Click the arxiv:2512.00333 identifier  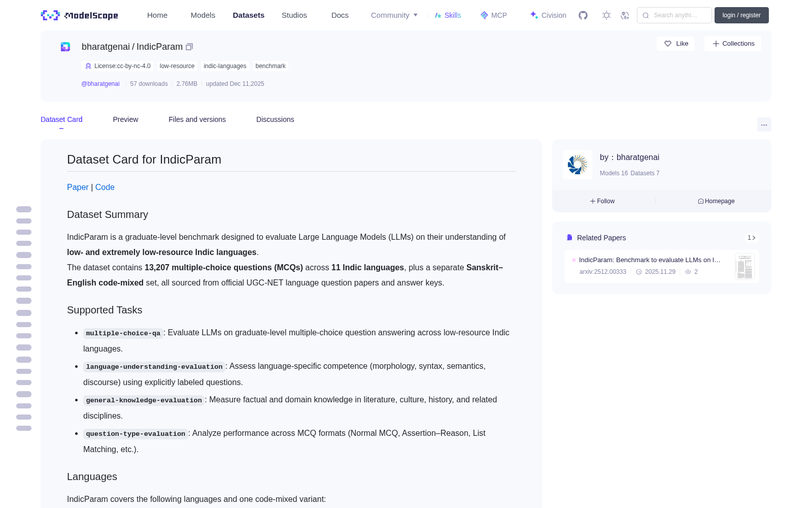(x=603, y=272)
